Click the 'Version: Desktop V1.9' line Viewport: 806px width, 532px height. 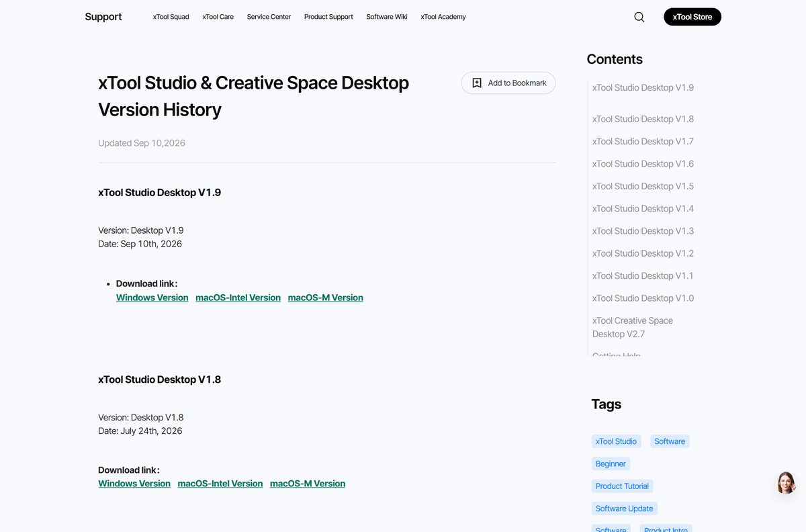[140, 230]
